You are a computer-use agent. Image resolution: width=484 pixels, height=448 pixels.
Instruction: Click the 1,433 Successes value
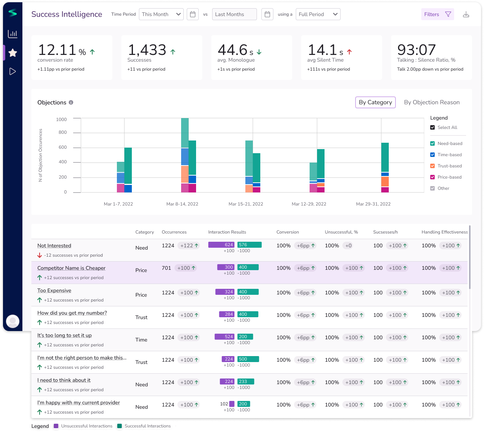(x=147, y=50)
